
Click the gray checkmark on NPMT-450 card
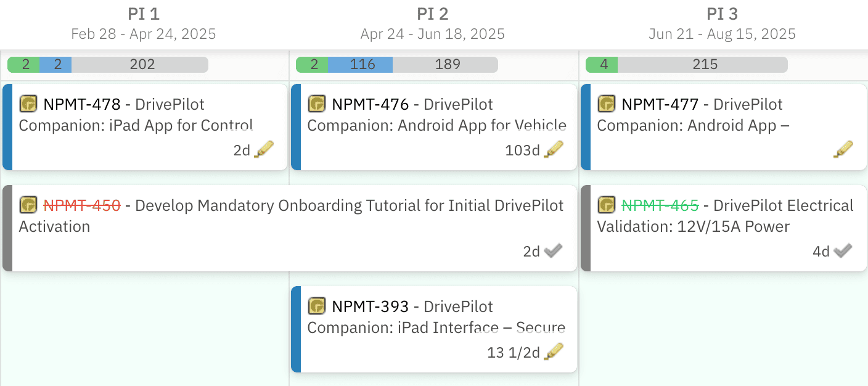tap(554, 250)
